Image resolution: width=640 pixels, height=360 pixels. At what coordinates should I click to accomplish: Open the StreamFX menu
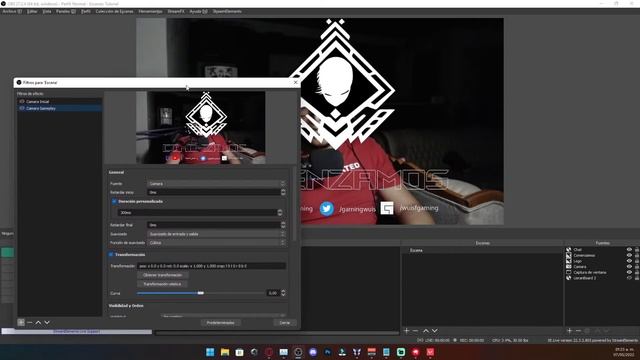(x=176, y=11)
